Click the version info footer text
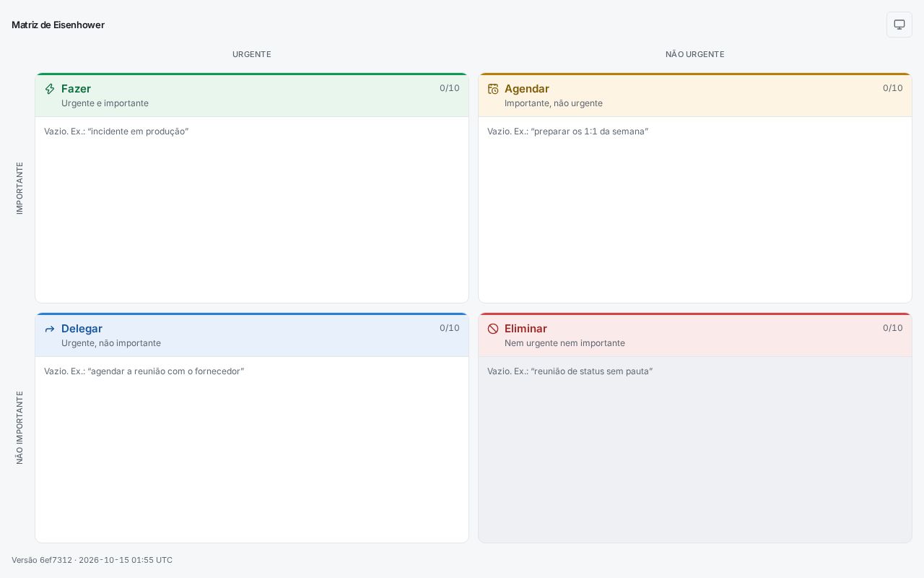This screenshot has height=578, width=924. (92, 560)
